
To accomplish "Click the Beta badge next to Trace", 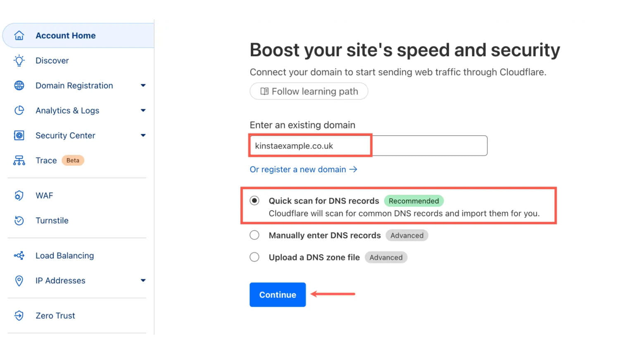I will tap(73, 160).
